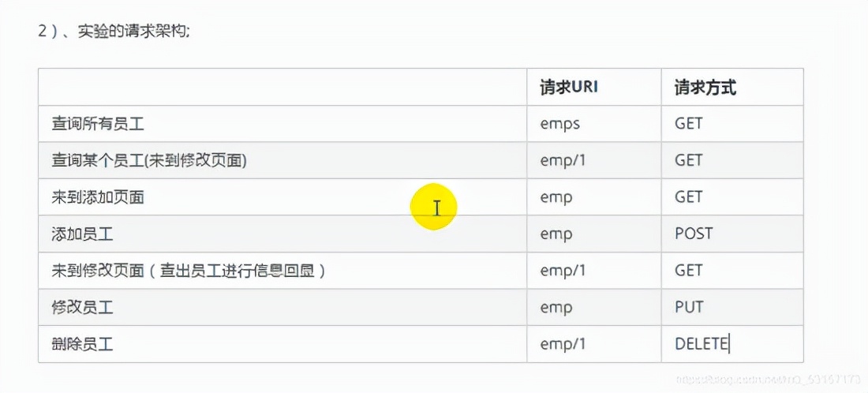Click the 请求URI column header
The image size is (868, 393).
click(x=569, y=88)
